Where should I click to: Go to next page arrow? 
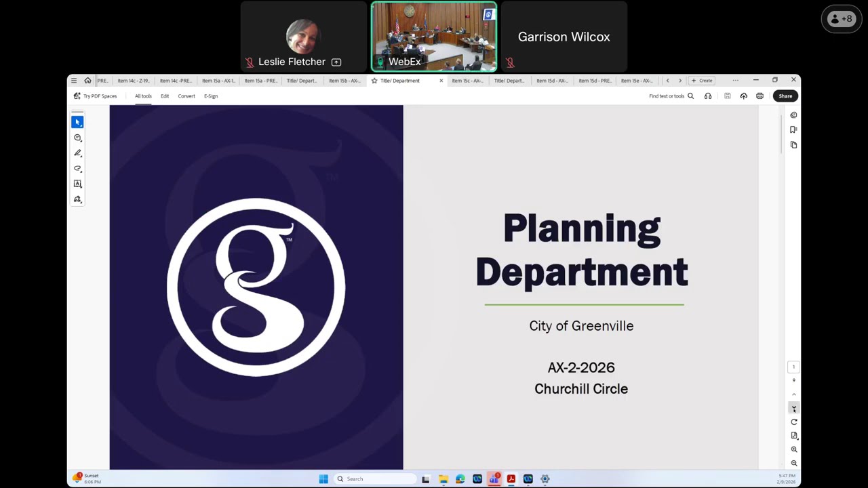point(794,408)
